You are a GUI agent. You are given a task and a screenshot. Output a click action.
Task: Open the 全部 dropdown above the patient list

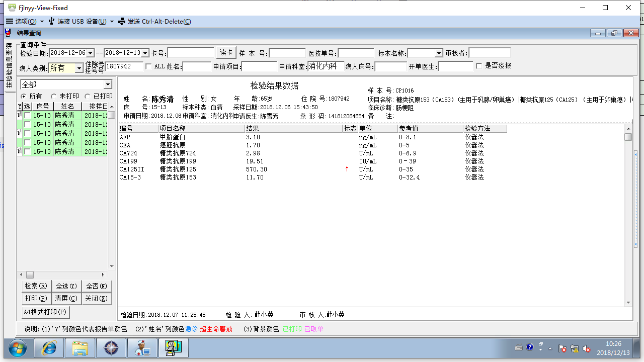click(x=108, y=84)
